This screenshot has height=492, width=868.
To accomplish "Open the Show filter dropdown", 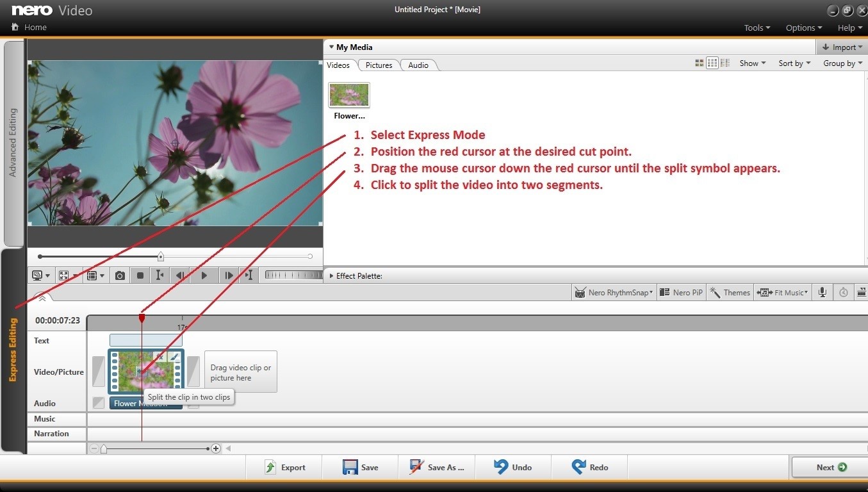I will pos(753,63).
